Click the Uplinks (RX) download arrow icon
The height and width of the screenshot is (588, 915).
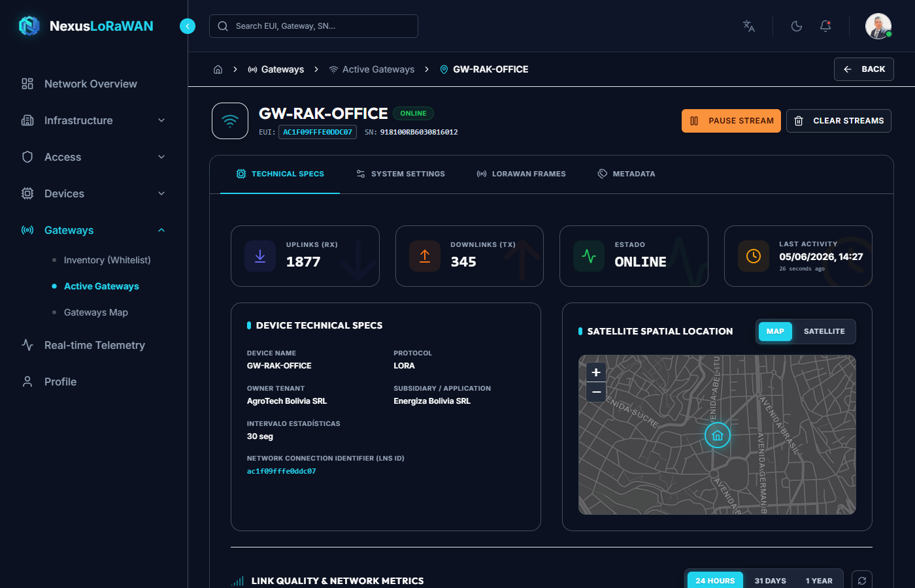[x=260, y=256]
